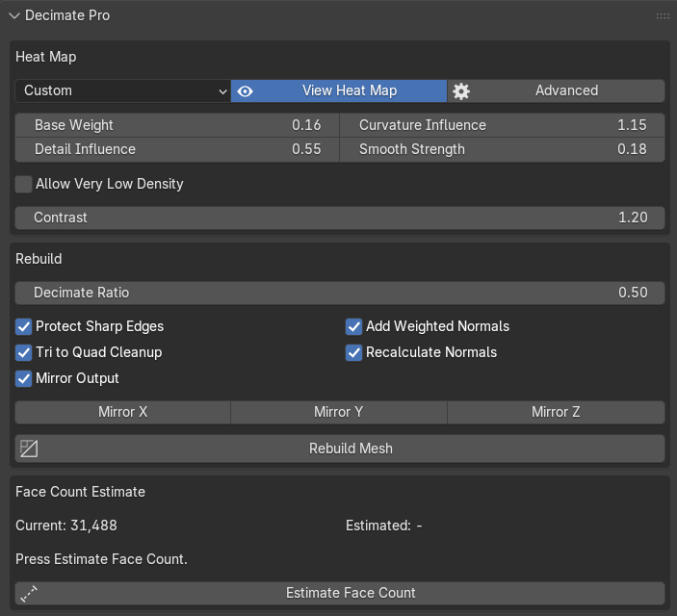Viewport: 677px width, 616px height.
Task: Open the Advanced gear settings
Action: click(x=556, y=90)
